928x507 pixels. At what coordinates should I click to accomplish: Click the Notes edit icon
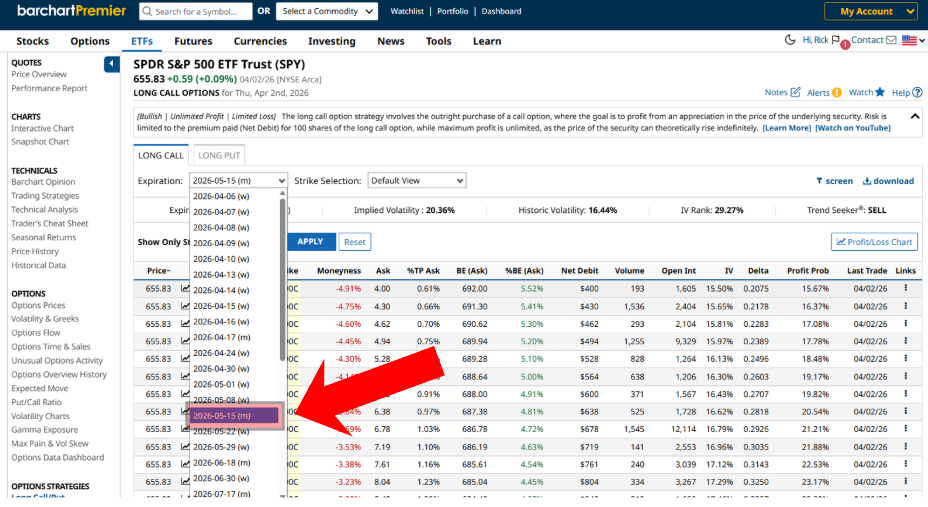[x=795, y=92]
